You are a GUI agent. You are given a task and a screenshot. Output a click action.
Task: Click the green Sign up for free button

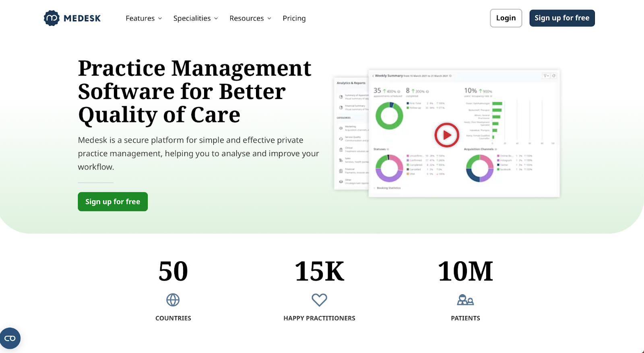tap(113, 202)
